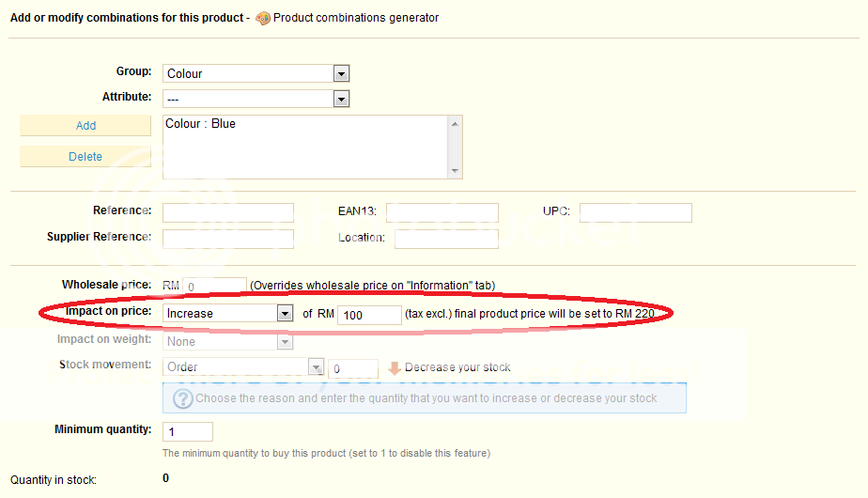
Task: Click the decrease stock arrow icon
Action: click(395, 367)
